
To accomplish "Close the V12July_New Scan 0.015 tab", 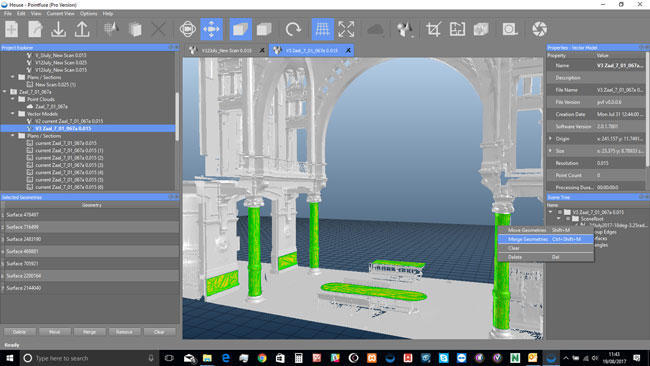I will (x=262, y=51).
